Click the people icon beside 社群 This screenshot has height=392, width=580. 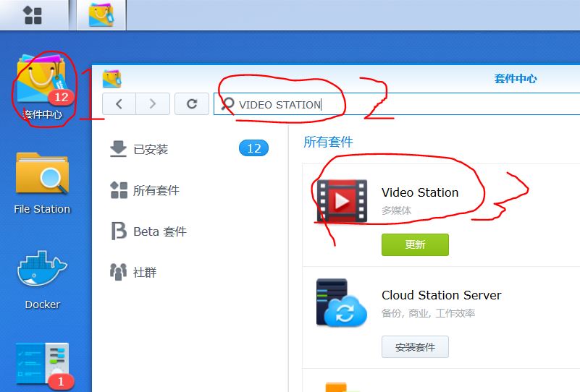click(118, 272)
